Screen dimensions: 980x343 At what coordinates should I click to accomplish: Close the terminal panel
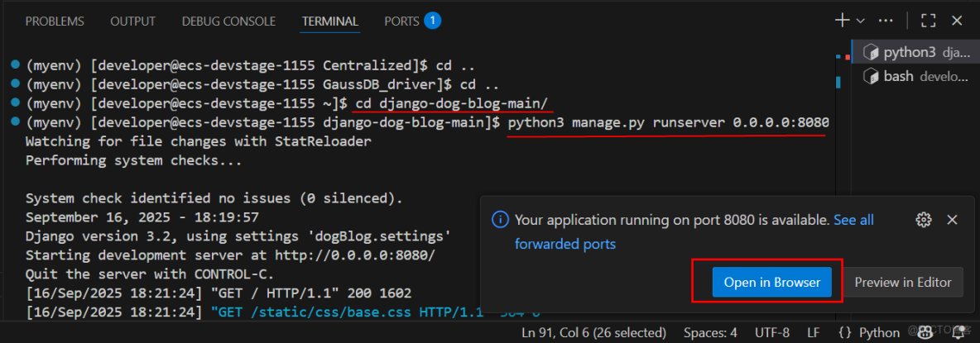(957, 20)
